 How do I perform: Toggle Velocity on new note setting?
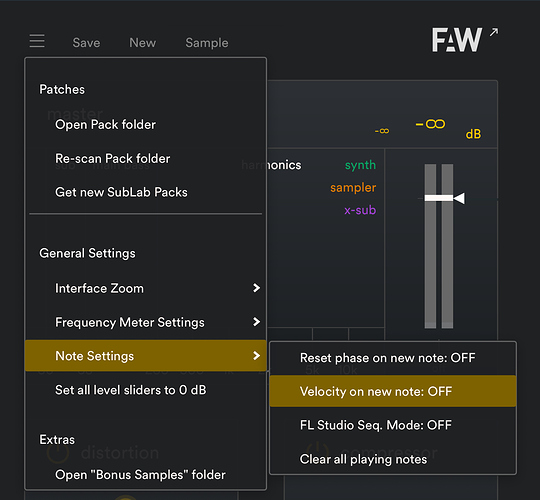coord(393,391)
